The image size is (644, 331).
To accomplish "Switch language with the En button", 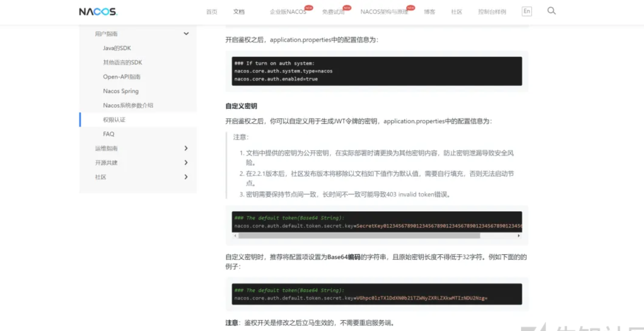I will click(x=526, y=11).
